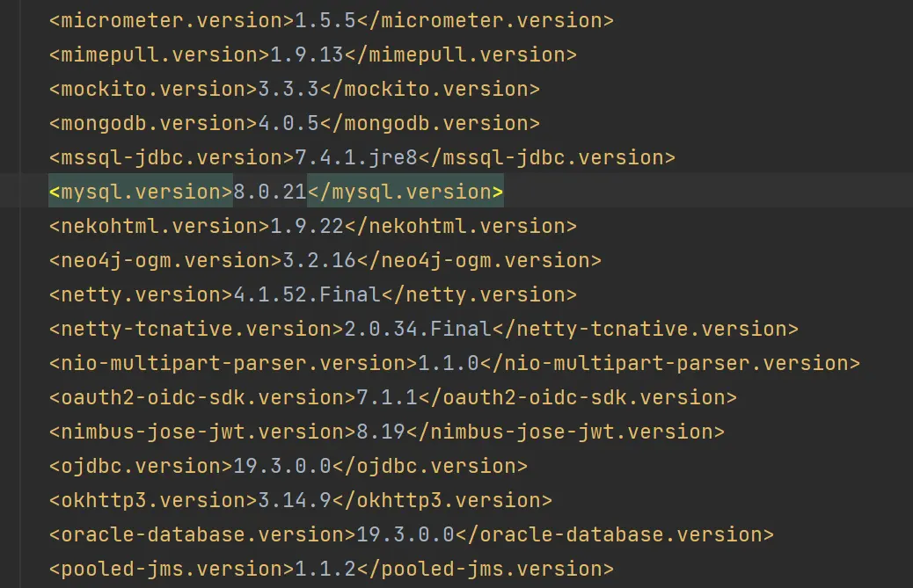Image resolution: width=913 pixels, height=588 pixels.
Task: Select the mssql-jdbc.version 7.4.1.jre8 line
Action: (x=362, y=158)
